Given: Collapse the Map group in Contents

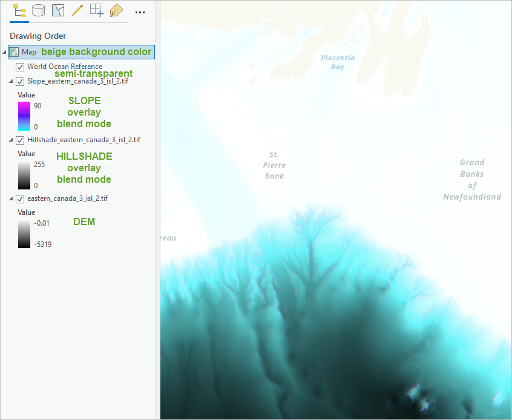Looking at the screenshot, I should point(5,51).
